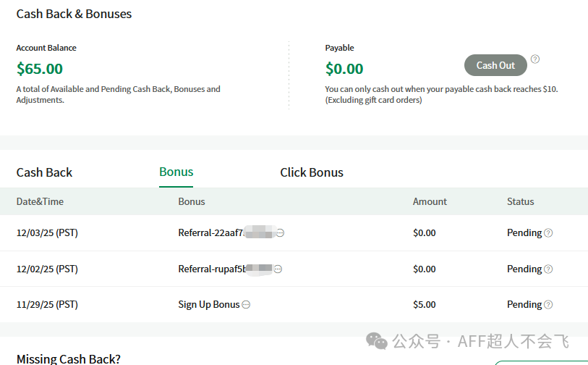The image size is (588, 365).
Task: Click the Missing Cash Back? heading
Action: point(68,358)
